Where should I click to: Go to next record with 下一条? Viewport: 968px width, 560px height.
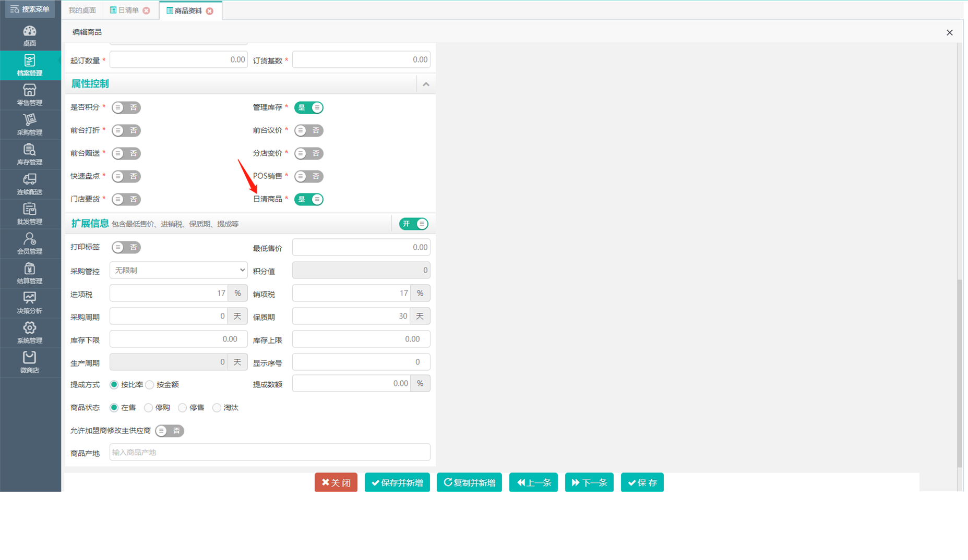click(589, 482)
